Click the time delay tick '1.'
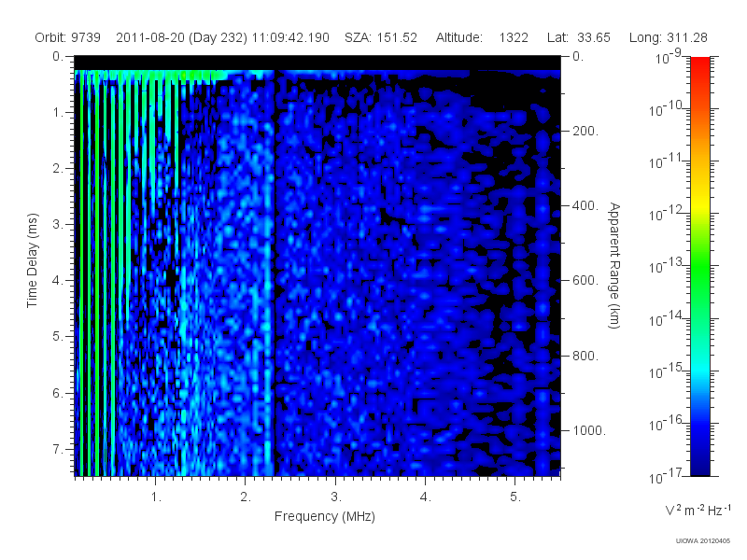The image size is (747, 560). 58,113
